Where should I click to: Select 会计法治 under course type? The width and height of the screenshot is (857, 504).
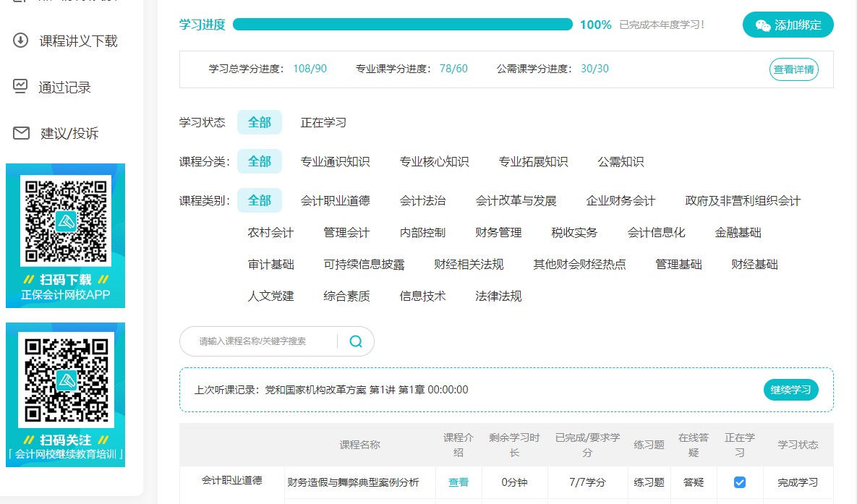pos(423,200)
